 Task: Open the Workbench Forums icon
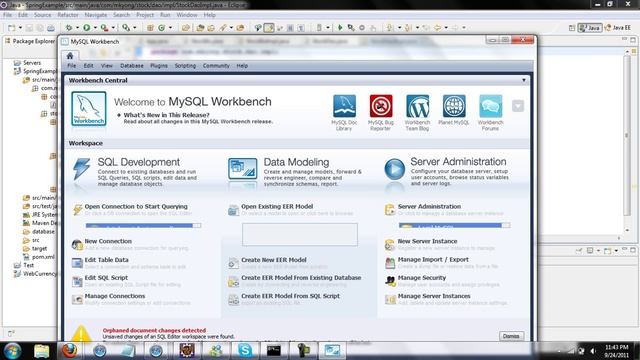click(491, 106)
